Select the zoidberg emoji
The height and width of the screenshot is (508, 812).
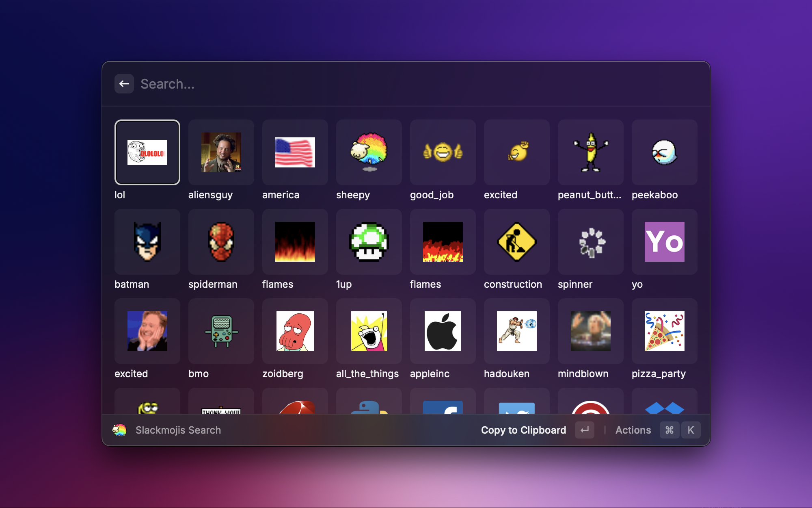pyautogui.click(x=295, y=331)
